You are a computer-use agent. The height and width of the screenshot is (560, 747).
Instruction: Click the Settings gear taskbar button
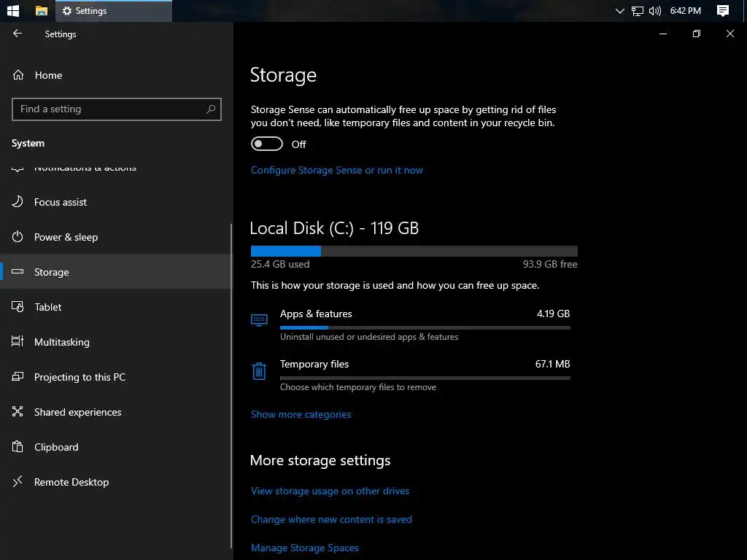click(114, 11)
